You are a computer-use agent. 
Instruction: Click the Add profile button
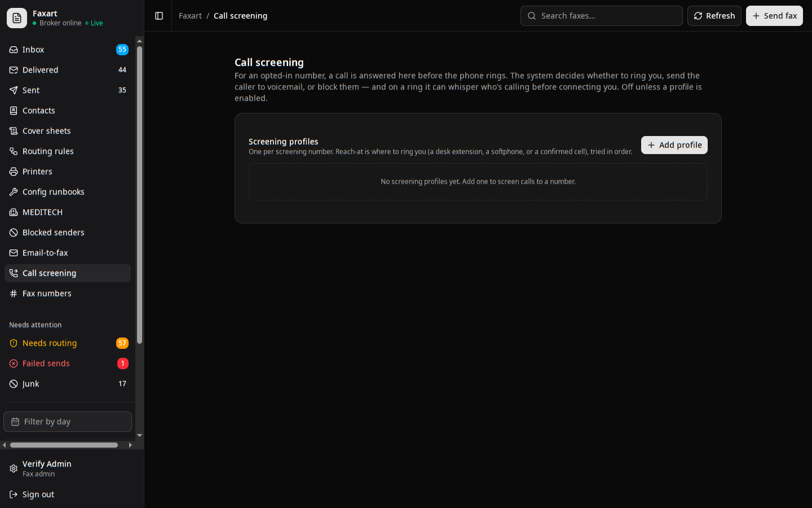(x=674, y=145)
